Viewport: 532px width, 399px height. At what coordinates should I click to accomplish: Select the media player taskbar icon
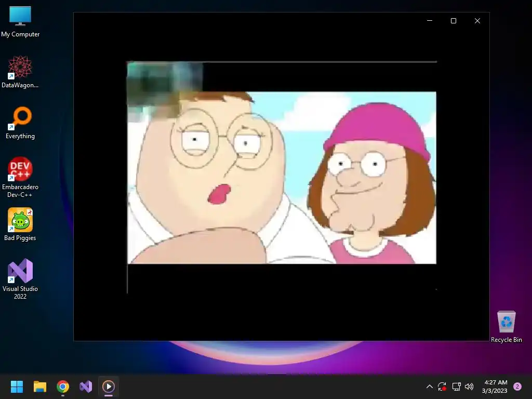pyautogui.click(x=109, y=387)
